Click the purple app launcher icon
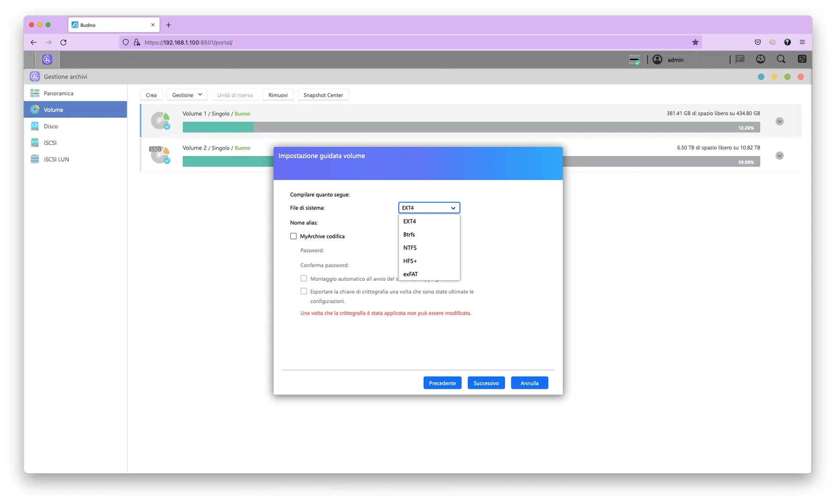836x504 pixels. pyautogui.click(x=47, y=59)
